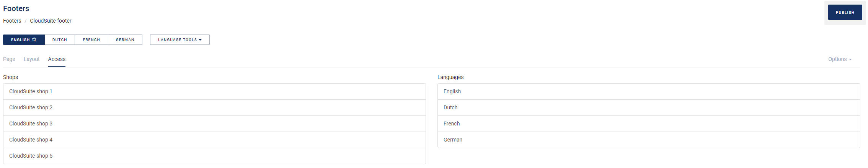Select the Access tab
This screenshot has height=168, width=868.
click(x=57, y=59)
